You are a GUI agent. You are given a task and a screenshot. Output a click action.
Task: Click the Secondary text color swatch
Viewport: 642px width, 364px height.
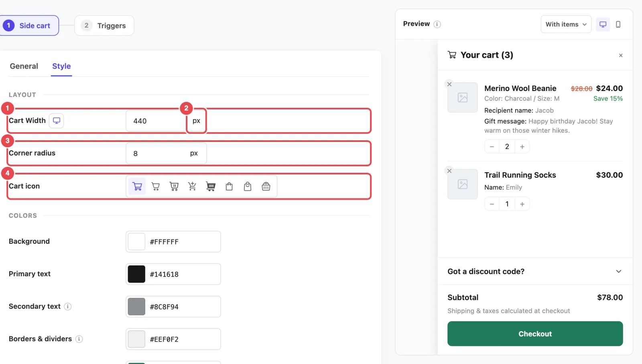pos(136,307)
